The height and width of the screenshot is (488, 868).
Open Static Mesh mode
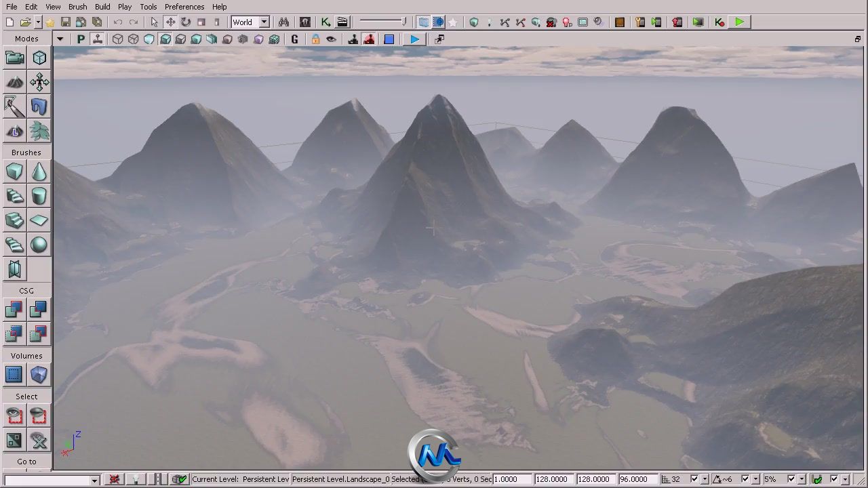[39, 107]
